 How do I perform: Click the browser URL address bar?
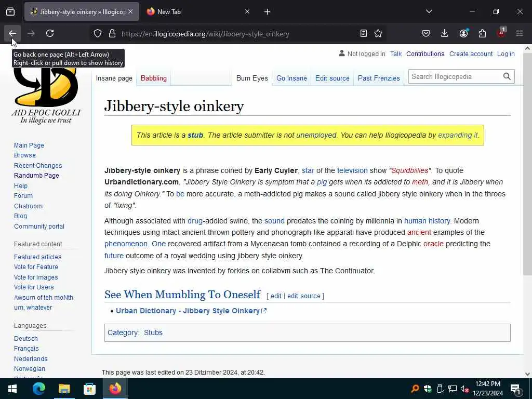237,34
